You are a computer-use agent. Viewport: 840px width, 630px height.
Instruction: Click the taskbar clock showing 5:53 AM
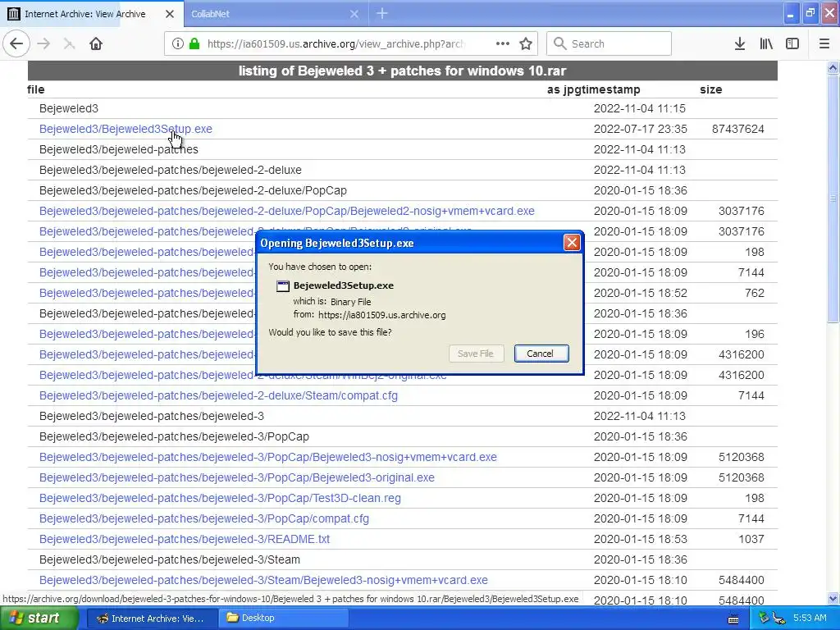[x=810, y=619]
